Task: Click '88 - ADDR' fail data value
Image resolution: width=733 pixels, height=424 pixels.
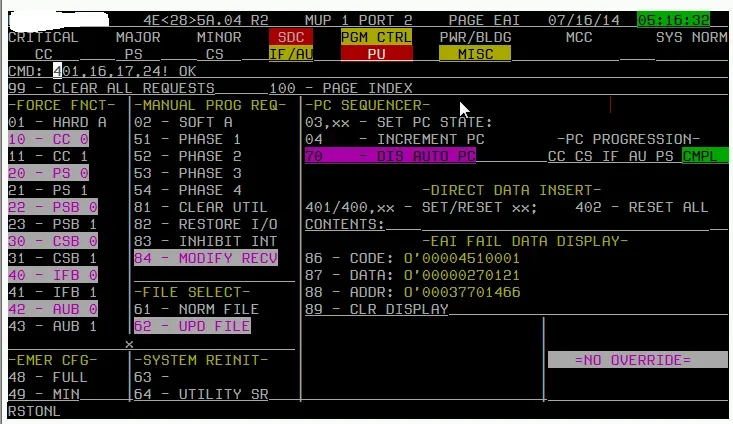Action: (x=462, y=292)
